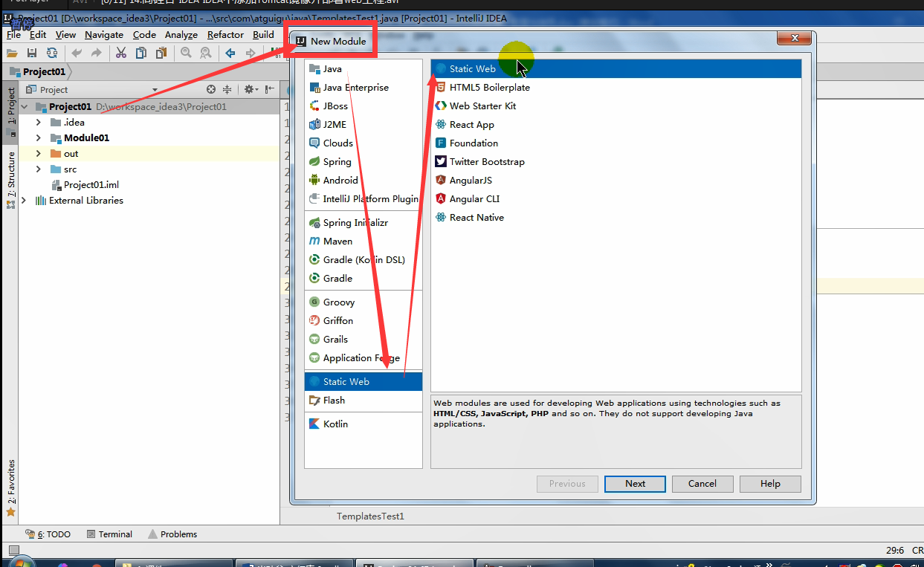The height and width of the screenshot is (567, 924).
Task: Click the Forward navigation arrow icon
Action: [x=251, y=53]
